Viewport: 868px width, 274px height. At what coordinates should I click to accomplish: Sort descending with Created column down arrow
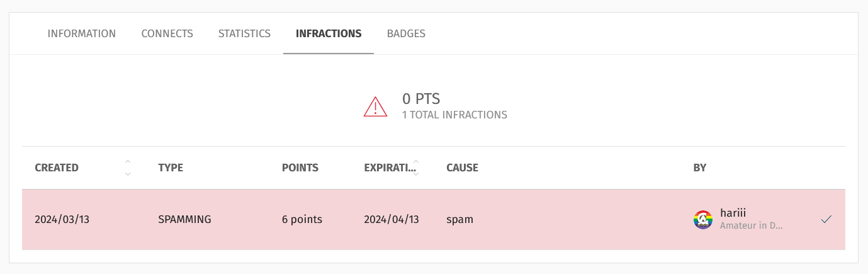(128, 174)
